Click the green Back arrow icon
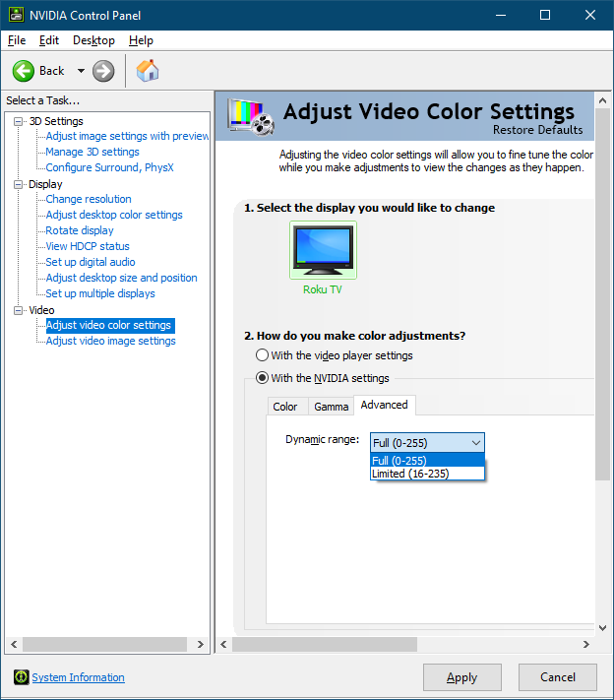 pyautogui.click(x=24, y=71)
